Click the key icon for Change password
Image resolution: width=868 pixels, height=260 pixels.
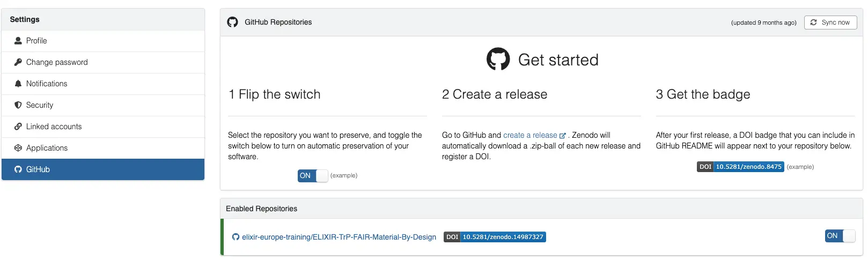pyautogui.click(x=18, y=62)
